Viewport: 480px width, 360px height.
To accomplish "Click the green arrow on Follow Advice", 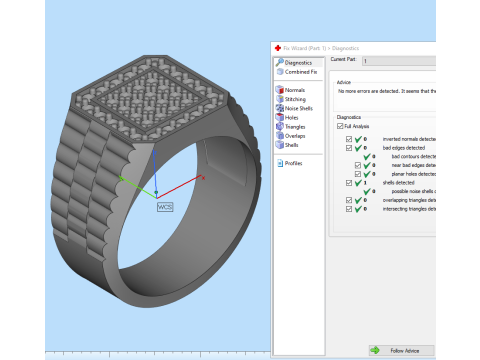I will click(375, 350).
